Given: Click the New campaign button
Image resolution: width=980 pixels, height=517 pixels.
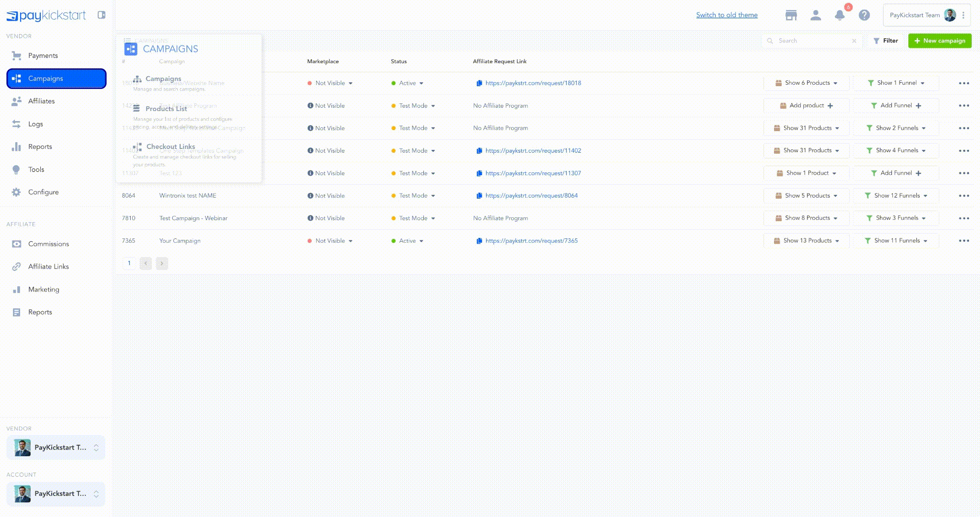Looking at the screenshot, I should pos(939,41).
